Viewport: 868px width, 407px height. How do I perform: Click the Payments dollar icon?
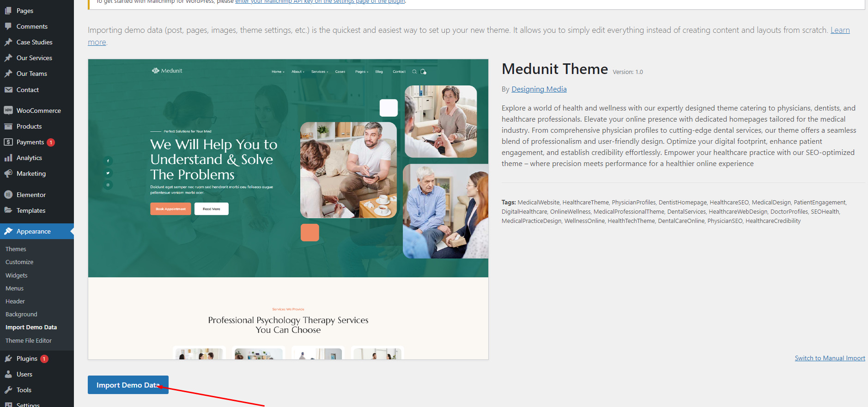(8, 142)
